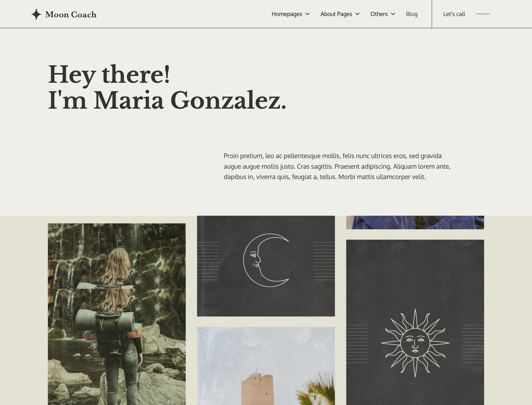This screenshot has width=532, height=405.
Task: Click the upper cropped waterfall image
Action: click(x=117, y=256)
